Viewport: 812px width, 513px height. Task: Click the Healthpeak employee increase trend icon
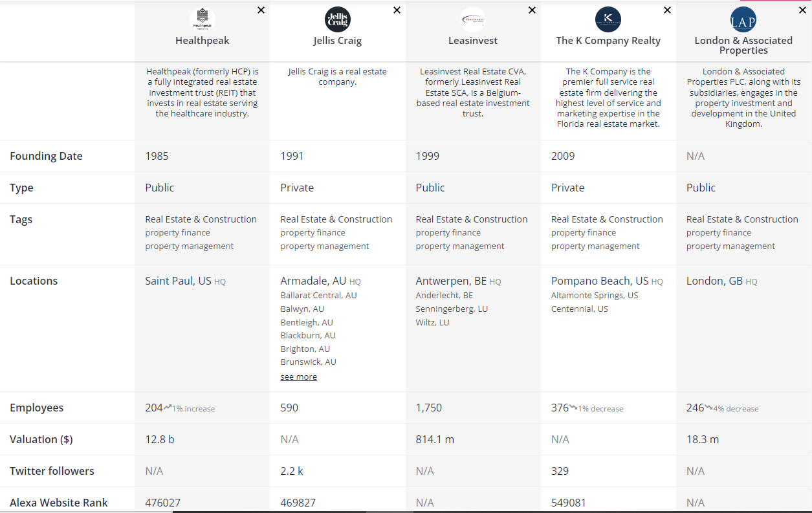point(168,408)
